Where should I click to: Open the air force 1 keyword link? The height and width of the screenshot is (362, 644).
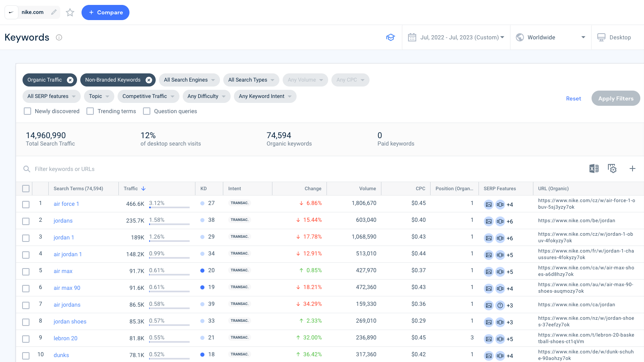(66, 204)
